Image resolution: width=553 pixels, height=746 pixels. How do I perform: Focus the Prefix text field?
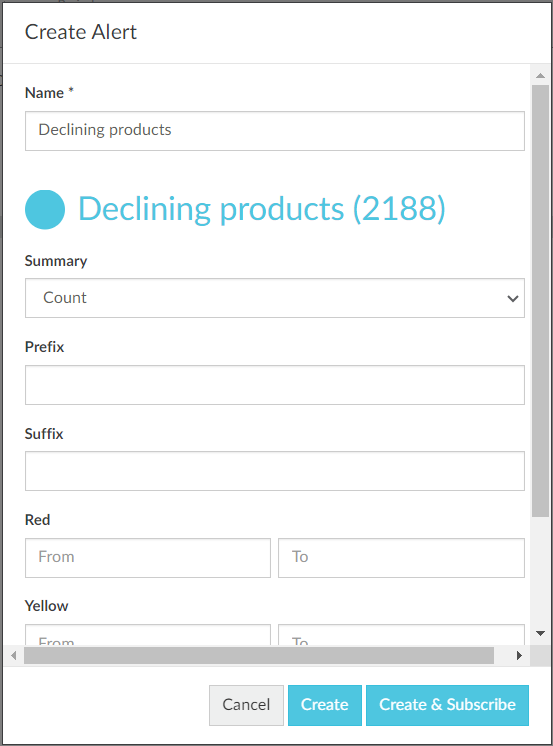[275, 385]
